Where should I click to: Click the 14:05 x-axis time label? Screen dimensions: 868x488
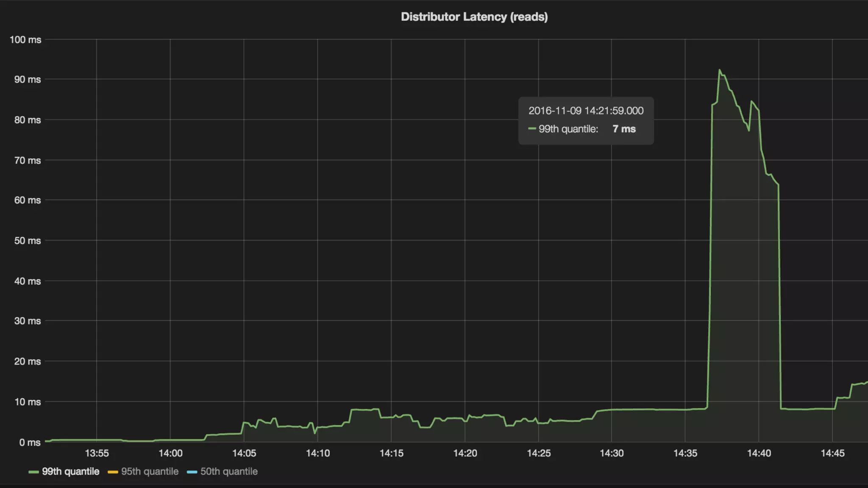[x=244, y=453]
